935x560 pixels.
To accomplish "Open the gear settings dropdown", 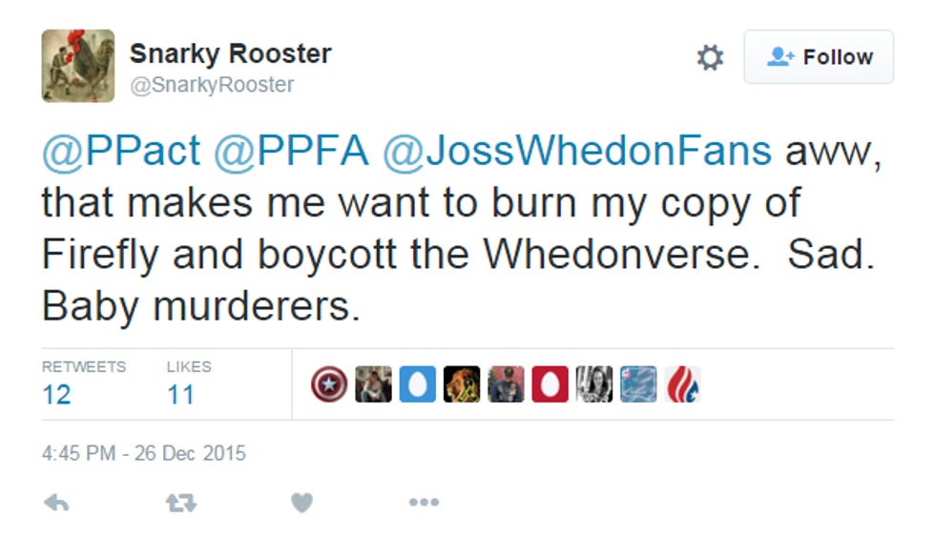I will coord(710,57).
